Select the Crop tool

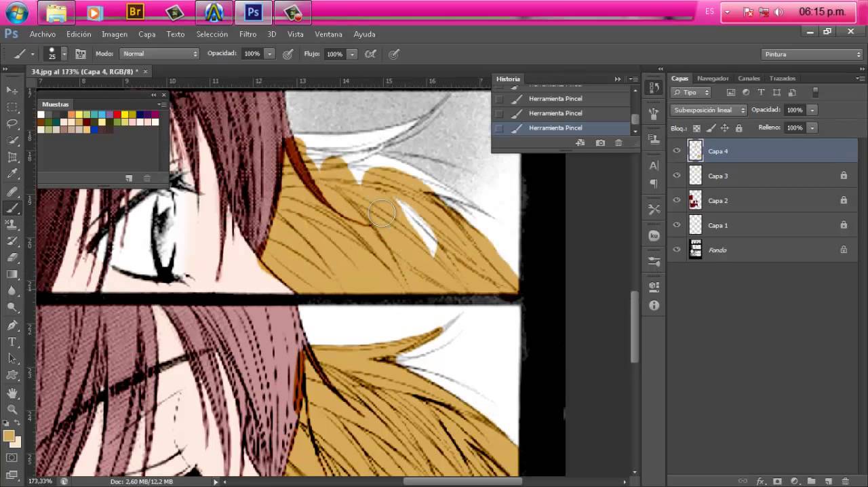(12, 157)
